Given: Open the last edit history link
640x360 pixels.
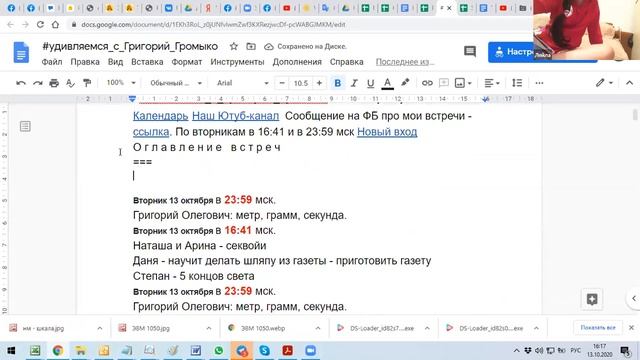Looking at the screenshot, I should click(404, 62).
